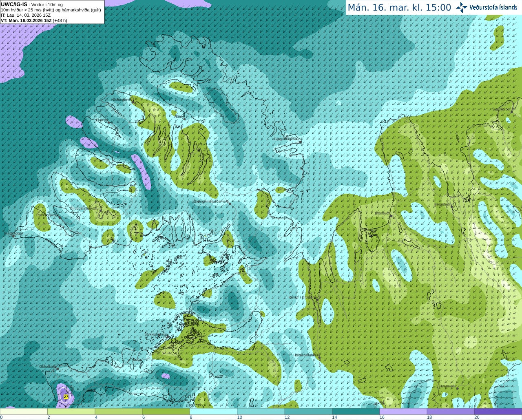
Task: Pick the 18–20 m/s purple legend swatch
Action: [x=451, y=411]
